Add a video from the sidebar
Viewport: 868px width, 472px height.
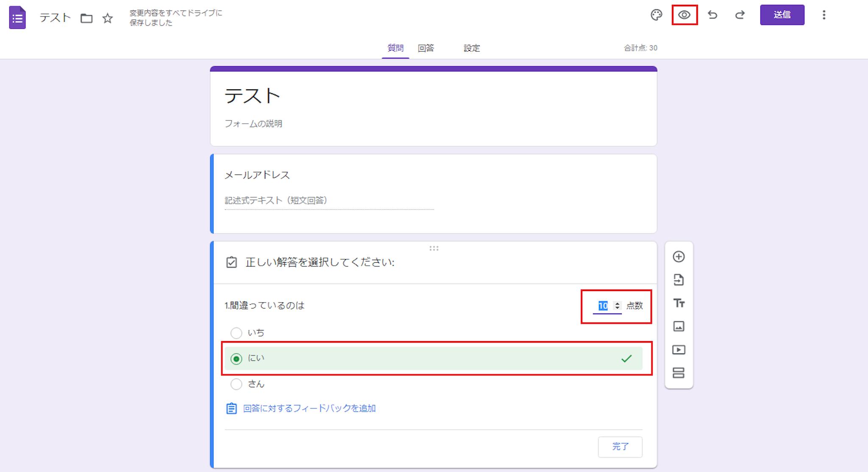(x=679, y=350)
